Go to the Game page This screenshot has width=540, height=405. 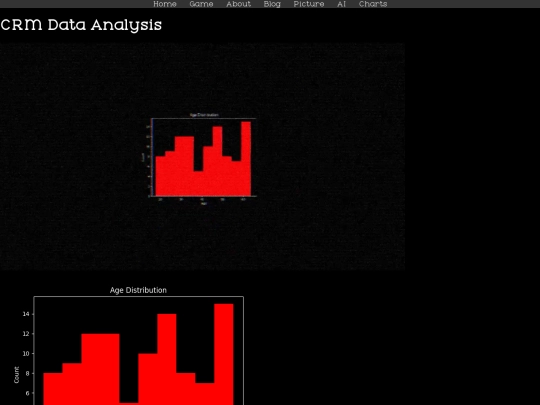(201, 4)
